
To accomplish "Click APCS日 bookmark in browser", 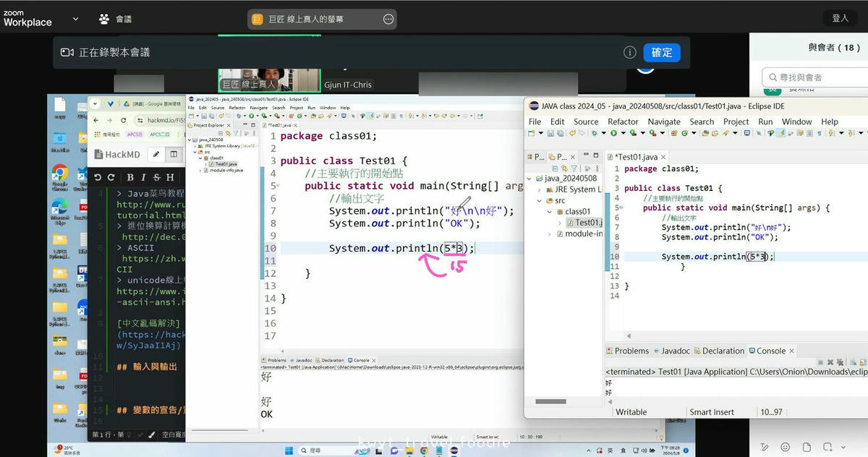I will coord(135,134).
